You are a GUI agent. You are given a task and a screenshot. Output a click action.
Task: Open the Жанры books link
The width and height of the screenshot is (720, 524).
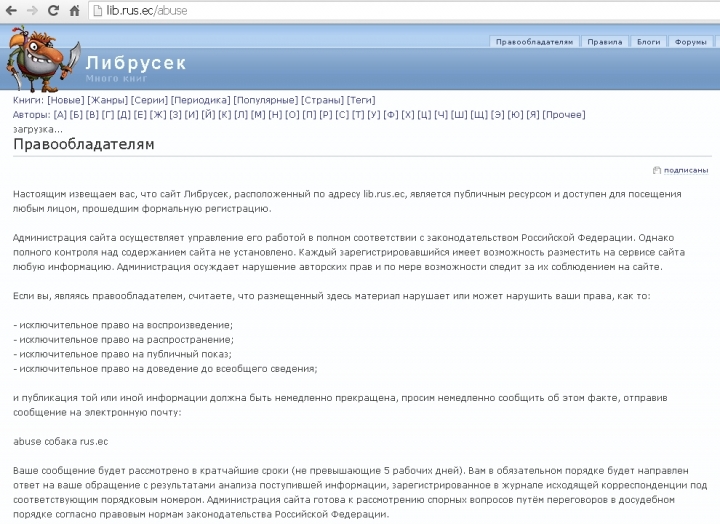107,100
